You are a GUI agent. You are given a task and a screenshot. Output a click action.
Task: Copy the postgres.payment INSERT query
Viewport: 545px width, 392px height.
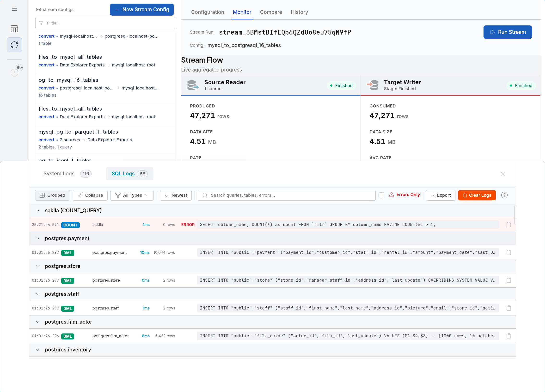[x=509, y=252]
